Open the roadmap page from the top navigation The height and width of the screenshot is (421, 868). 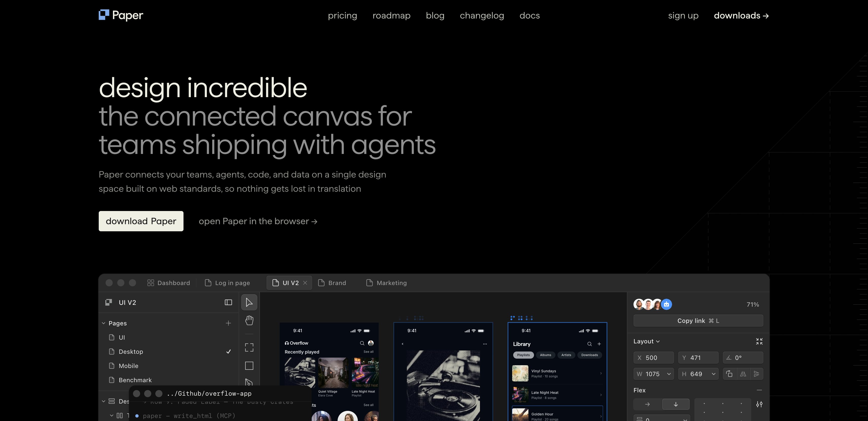tap(392, 15)
